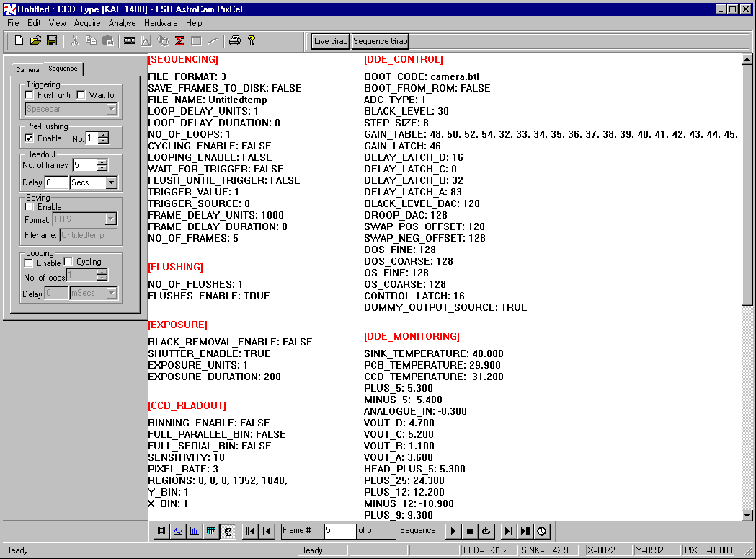
Task: Switch to the Camera tab
Action: [x=28, y=69]
